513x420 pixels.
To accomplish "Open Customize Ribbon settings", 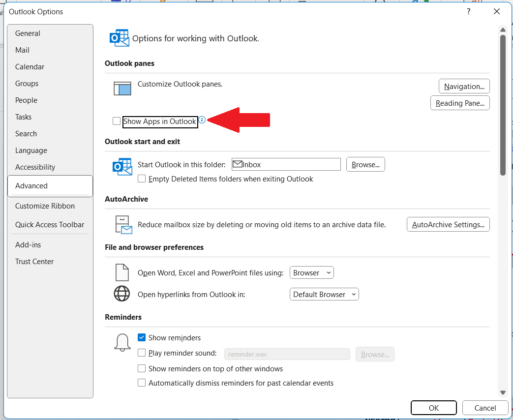I will pos(50,206).
